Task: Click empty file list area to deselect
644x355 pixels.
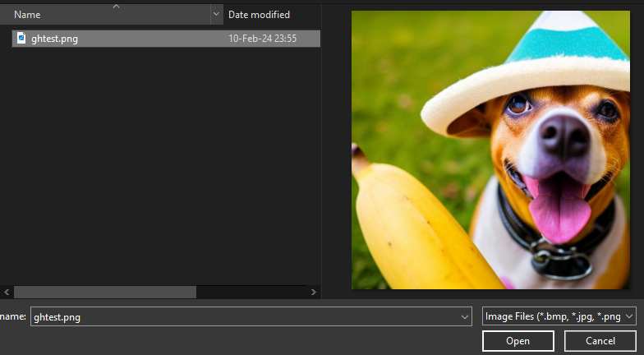Action: coord(160,164)
